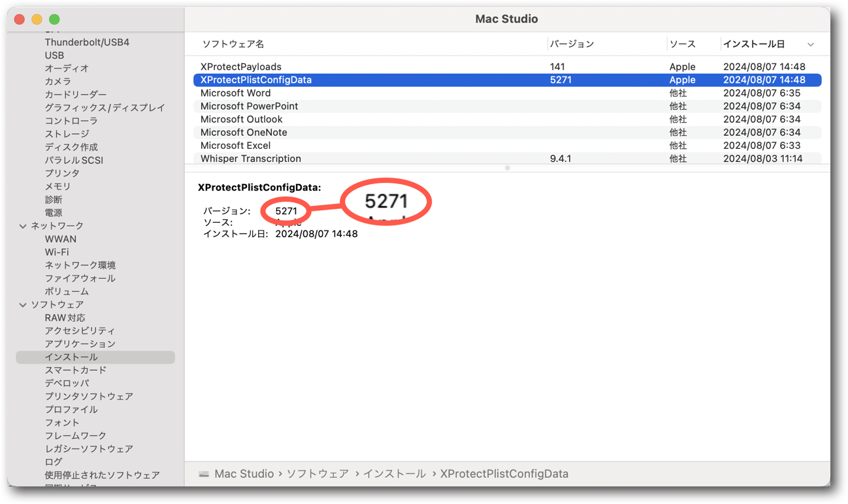Click Mac Studio in the path bar
Viewport: 848px width, 504px height.
[x=244, y=474]
